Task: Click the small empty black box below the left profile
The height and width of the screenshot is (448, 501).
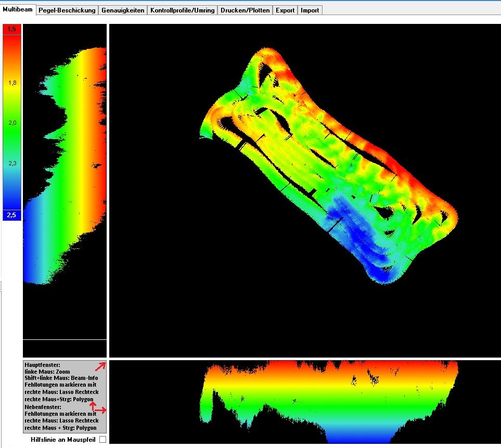Action: pos(65,347)
